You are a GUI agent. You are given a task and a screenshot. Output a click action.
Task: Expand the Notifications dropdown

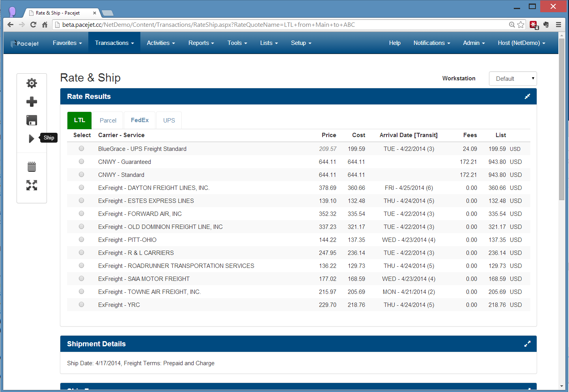431,43
